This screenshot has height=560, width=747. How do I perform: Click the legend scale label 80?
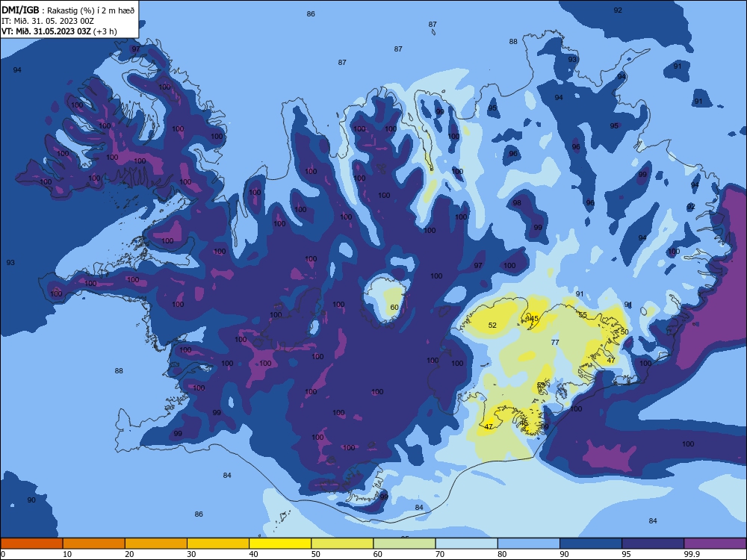[502, 554]
